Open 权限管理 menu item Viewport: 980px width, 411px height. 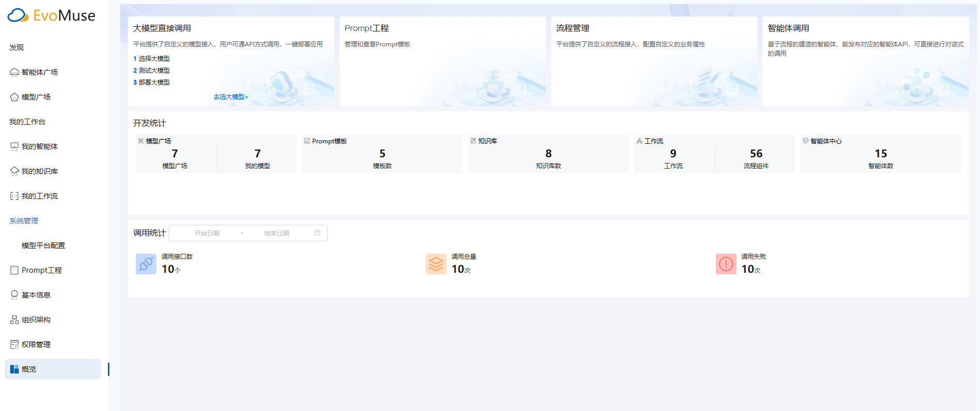click(x=53, y=344)
